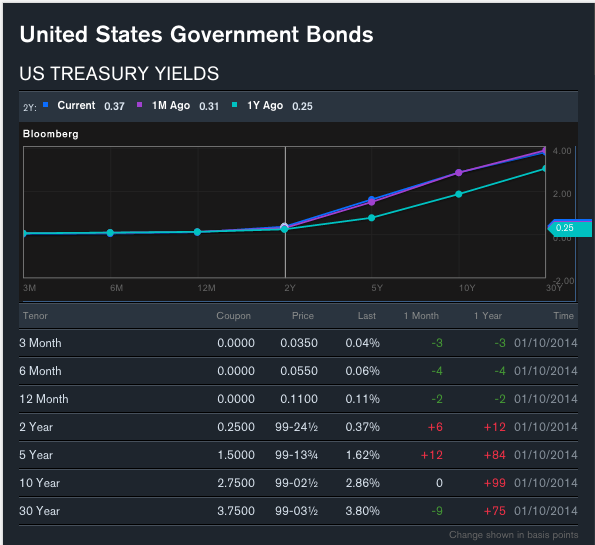Click the blue 5Y point on Current line
This screenshot has height=545, width=595.
(372, 199)
